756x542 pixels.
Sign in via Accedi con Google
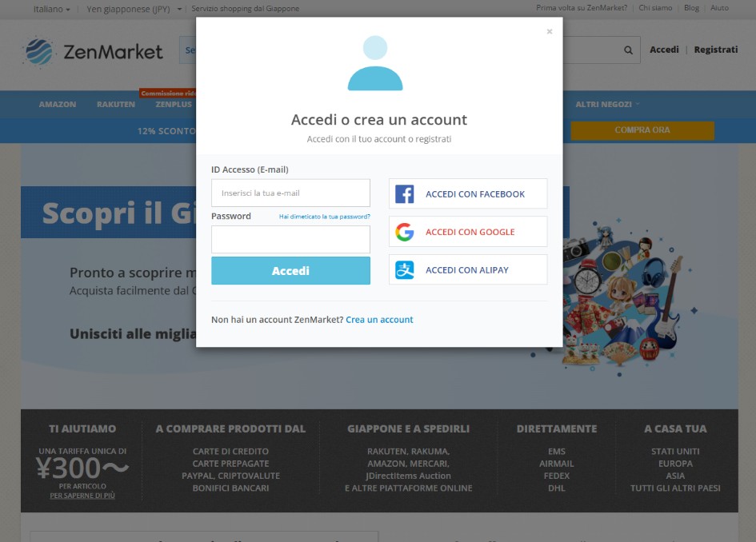tap(468, 232)
